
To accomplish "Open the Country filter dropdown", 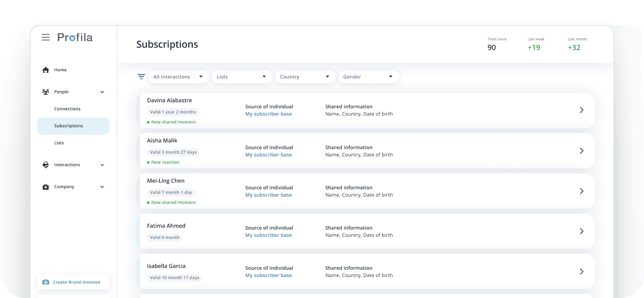I will (x=305, y=77).
